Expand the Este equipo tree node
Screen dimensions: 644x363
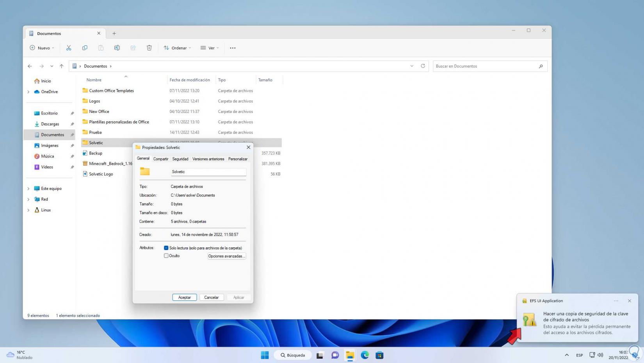pyautogui.click(x=28, y=189)
